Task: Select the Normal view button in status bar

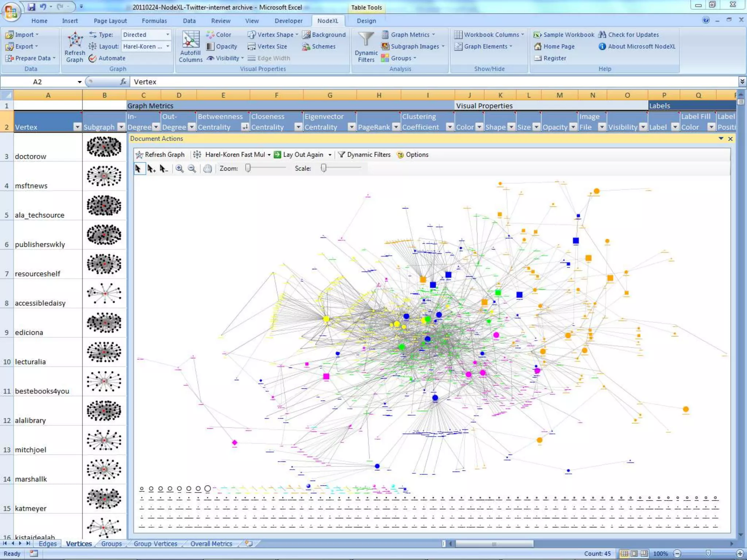Action: [x=624, y=553]
